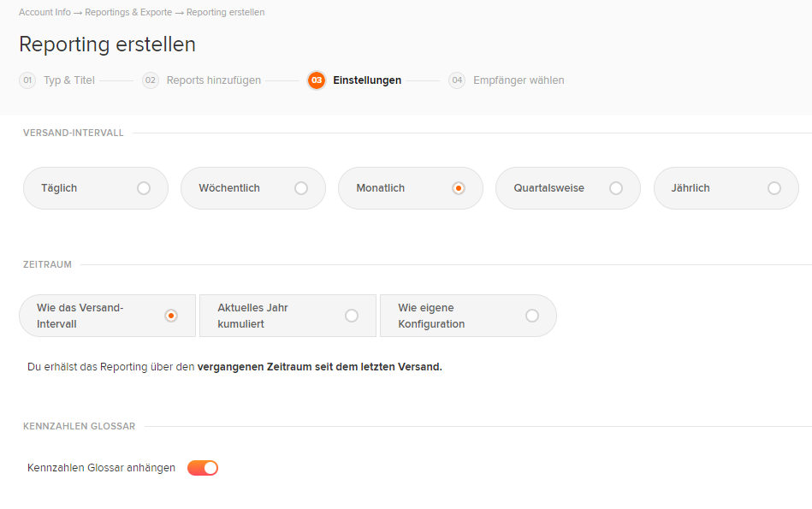Select Aktuelles Jahr kumuliert option
Screen dimensions: 812x509
[x=352, y=316]
